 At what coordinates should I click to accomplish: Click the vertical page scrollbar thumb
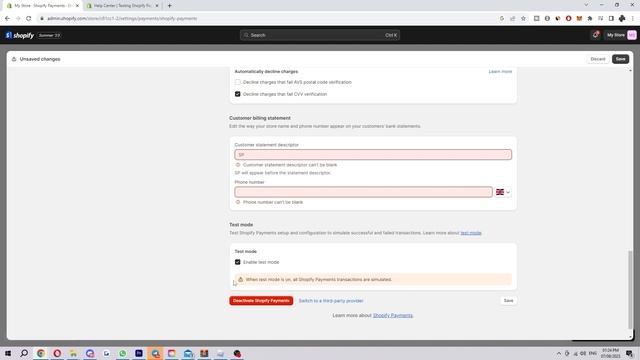point(630,289)
